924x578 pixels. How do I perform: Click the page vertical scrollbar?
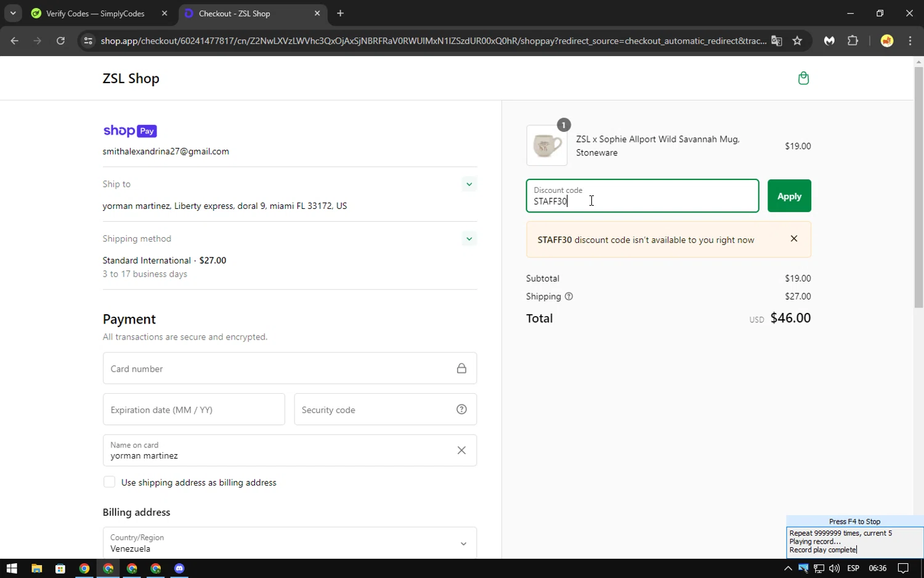(918, 185)
